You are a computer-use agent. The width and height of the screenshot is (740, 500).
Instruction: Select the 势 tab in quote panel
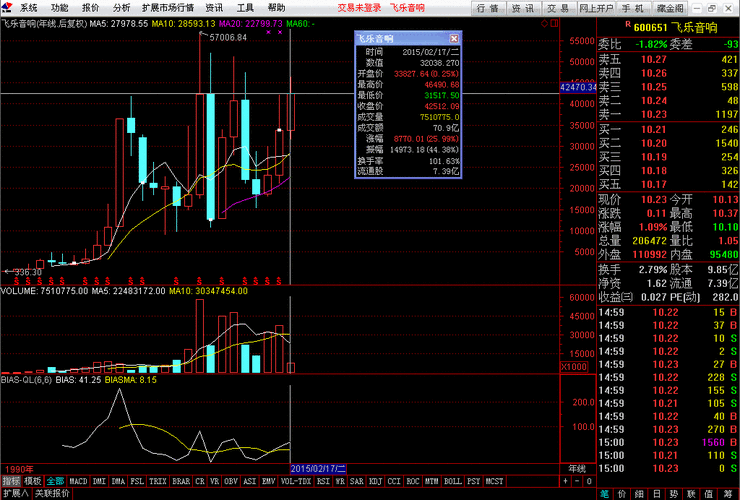coord(674,494)
